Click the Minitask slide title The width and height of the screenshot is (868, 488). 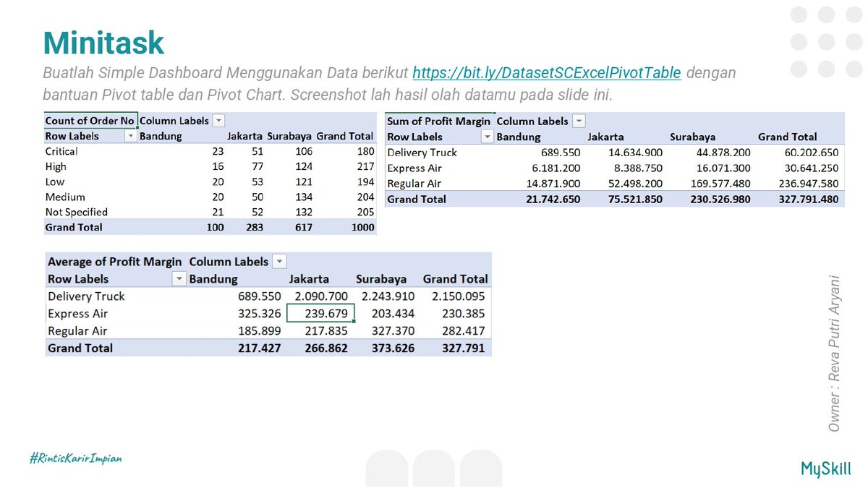point(103,42)
